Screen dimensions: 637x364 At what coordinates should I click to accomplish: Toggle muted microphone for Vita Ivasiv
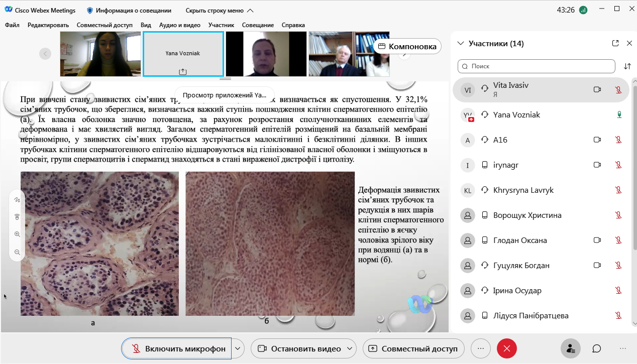click(619, 89)
